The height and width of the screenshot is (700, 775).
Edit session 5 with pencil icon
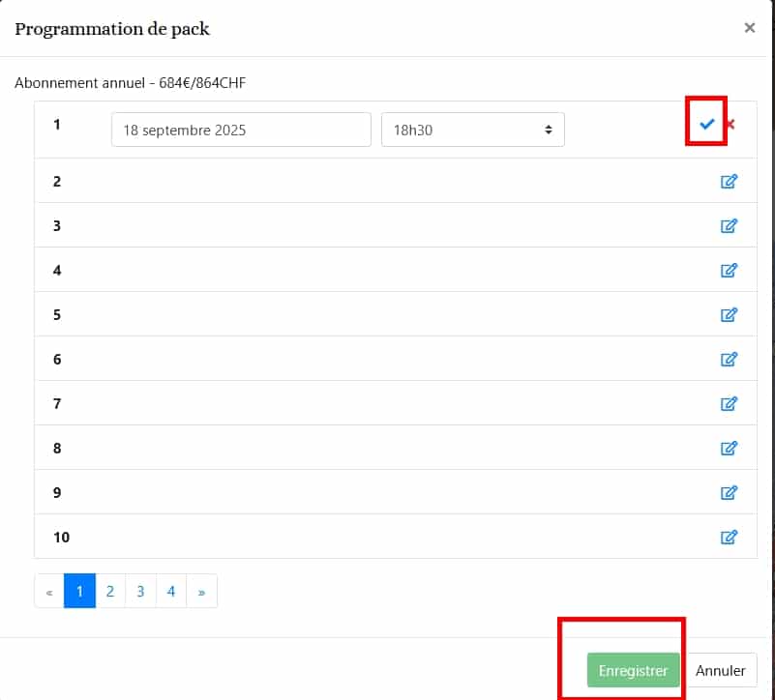pyautogui.click(x=729, y=314)
